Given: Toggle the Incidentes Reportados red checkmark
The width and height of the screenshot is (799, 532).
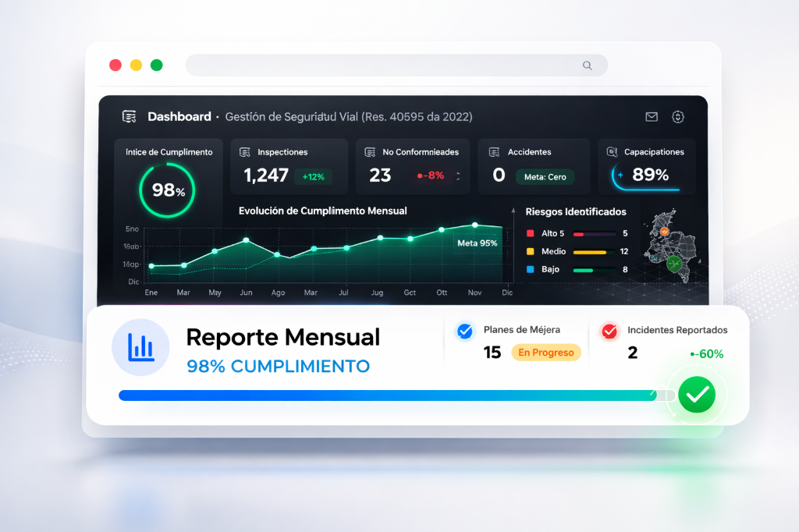Looking at the screenshot, I should pyautogui.click(x=609, y=332).
